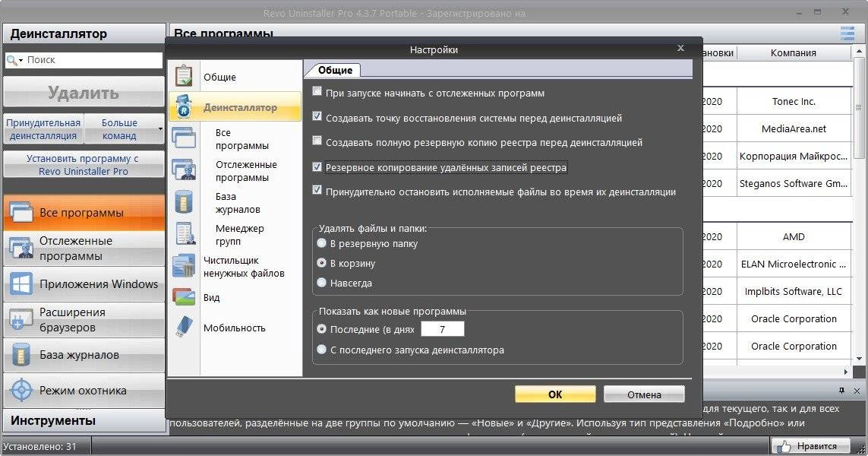868x456 pixels.
Task: Open Отслеженные программы settings sub-item
Action: (x=246, y=171)
